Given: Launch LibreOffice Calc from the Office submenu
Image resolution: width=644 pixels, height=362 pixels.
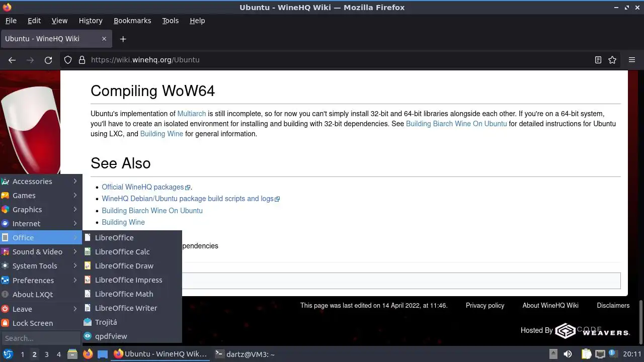Looking at the screenshot, I should [x=132, y=252].
